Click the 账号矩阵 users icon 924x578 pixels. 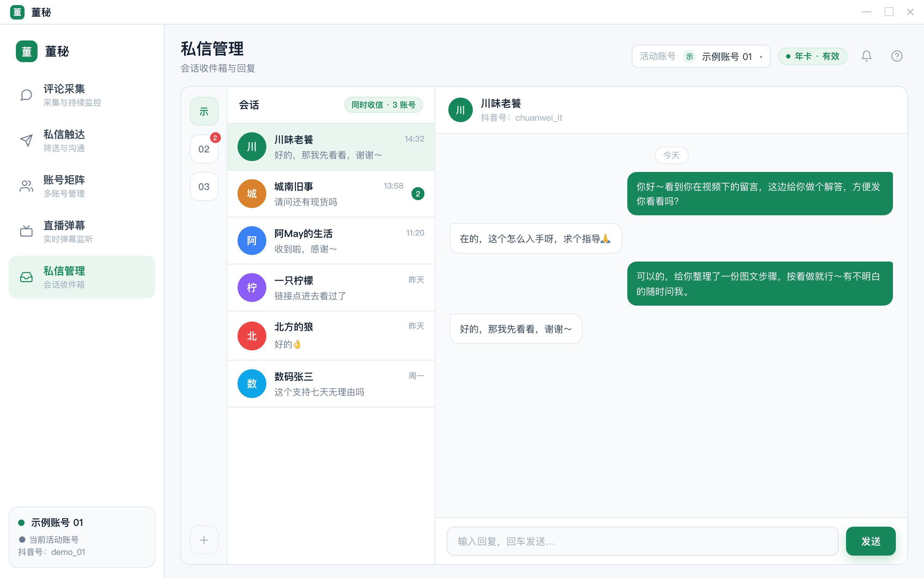26,186
